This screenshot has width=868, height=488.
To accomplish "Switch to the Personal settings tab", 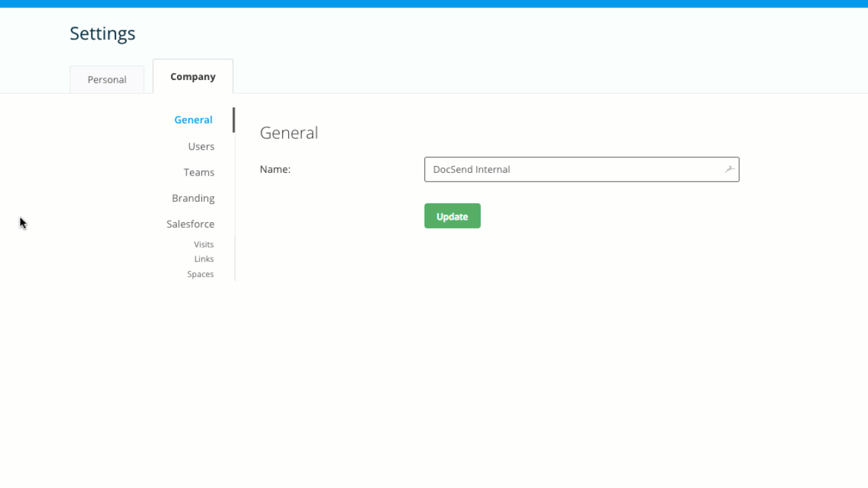I will 107,79.
